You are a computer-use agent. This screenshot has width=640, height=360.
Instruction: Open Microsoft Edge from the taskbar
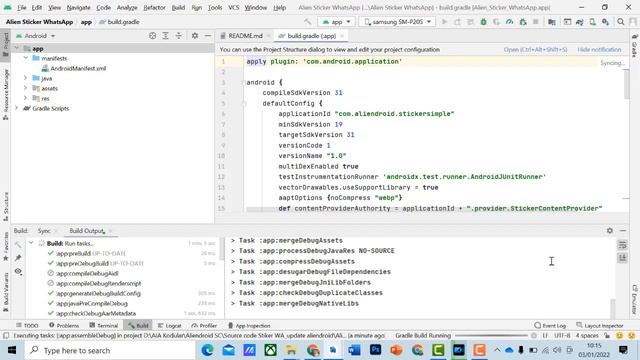(207, 350)
